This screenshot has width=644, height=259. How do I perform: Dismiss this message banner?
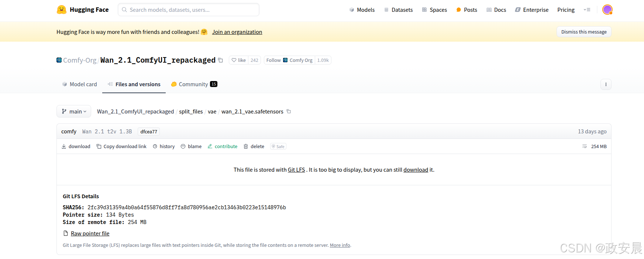tap(584, 32)
